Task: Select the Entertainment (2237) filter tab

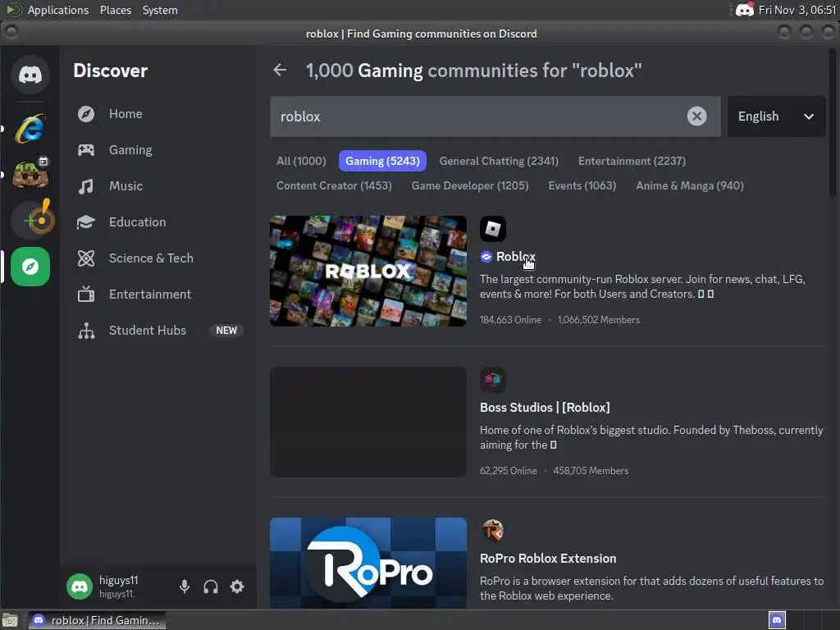Action: point(632,161)
